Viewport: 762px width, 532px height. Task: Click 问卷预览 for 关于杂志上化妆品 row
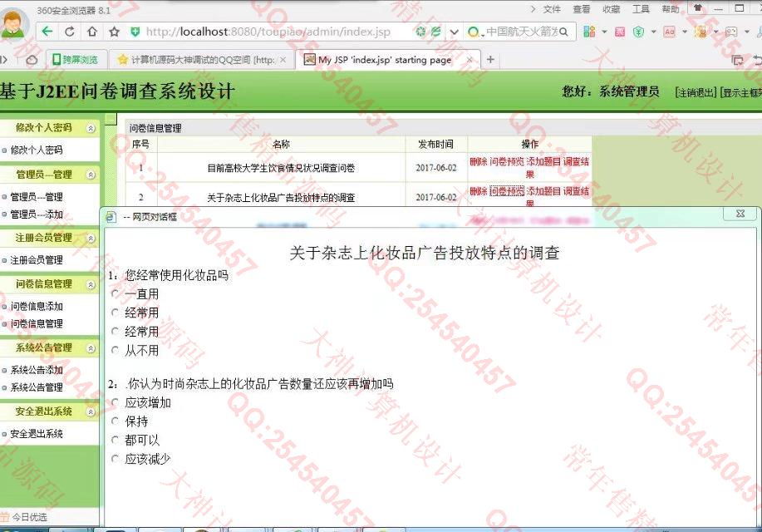pos(507,191)
